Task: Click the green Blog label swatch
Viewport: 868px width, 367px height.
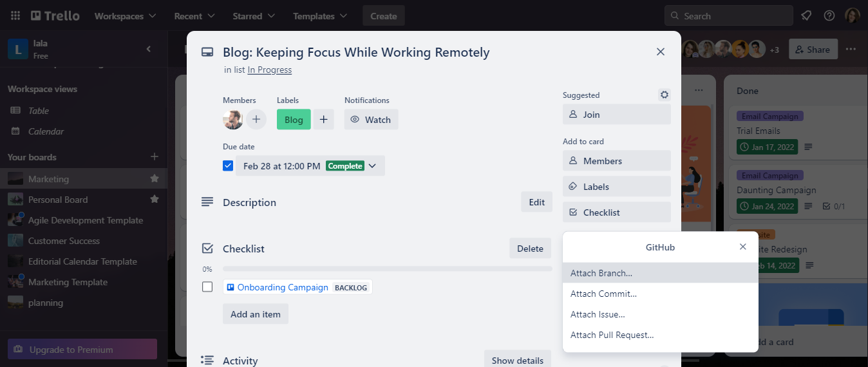Action: point(294,119)
